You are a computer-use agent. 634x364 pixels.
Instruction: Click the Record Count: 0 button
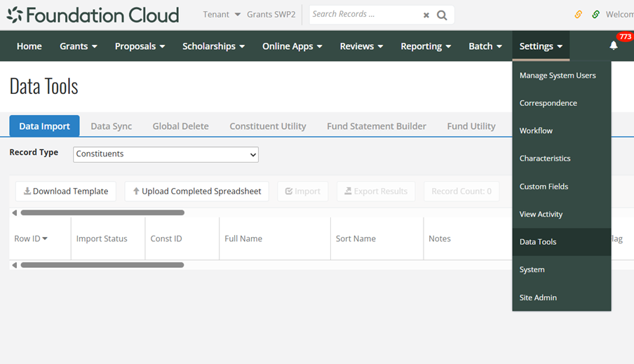click(461, 191)
